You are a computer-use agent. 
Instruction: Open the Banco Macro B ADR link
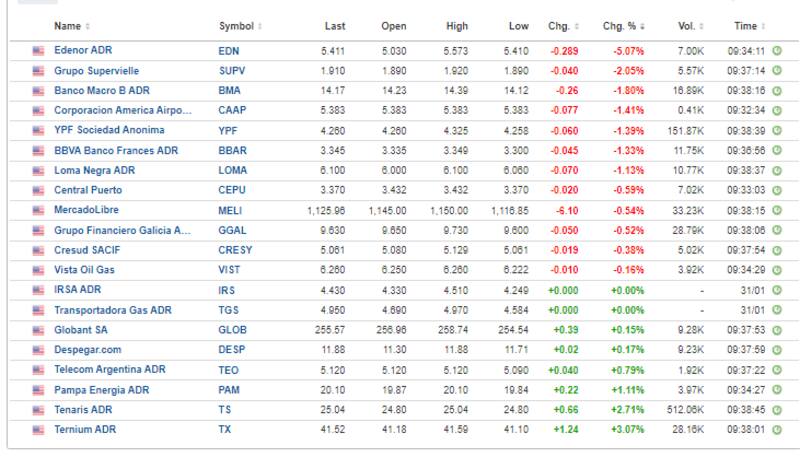click(x=99, y=90)
